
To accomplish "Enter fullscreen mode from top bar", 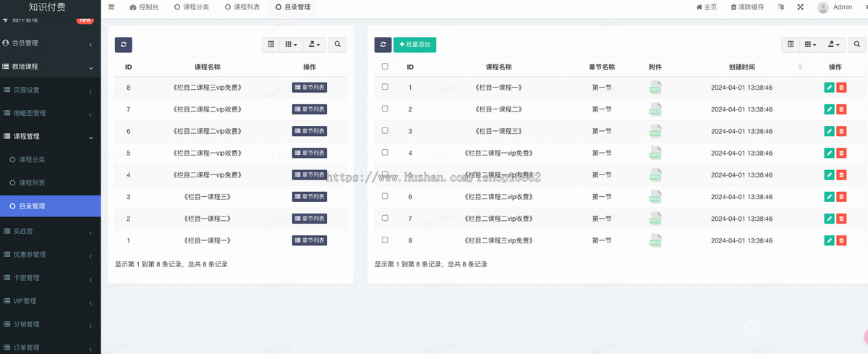I will 801,7.
